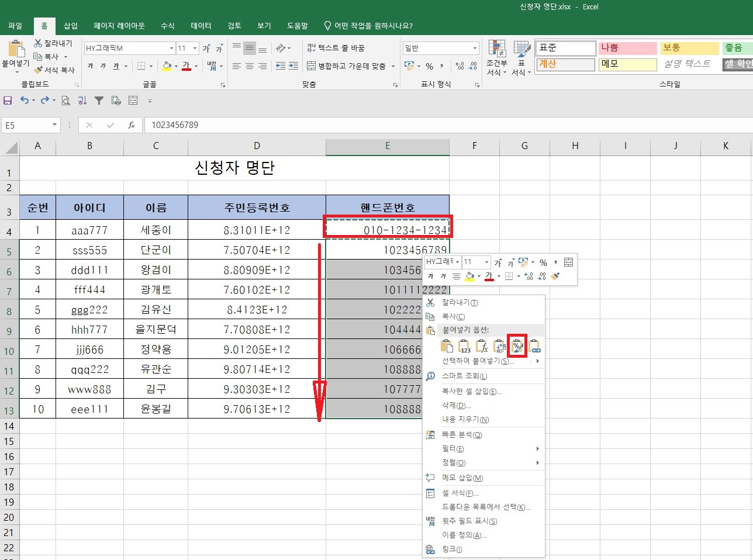Click the ribbon red font color button
Image resolution: width=753 pixels, height=560 pixels.
[186, 66]
